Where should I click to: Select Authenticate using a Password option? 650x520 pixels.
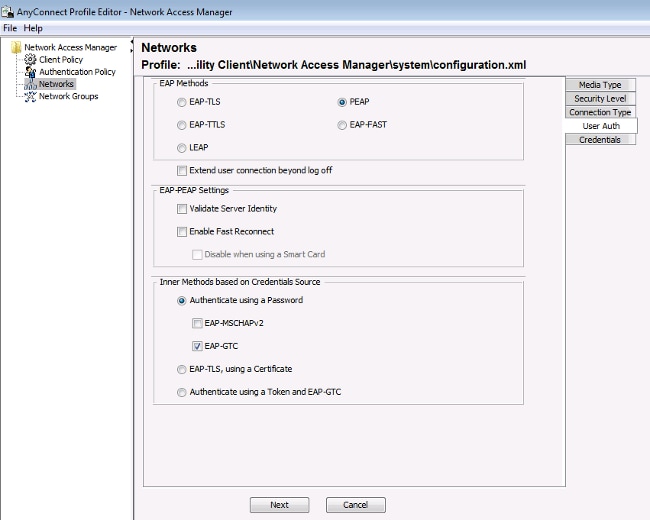tap(182, 301)
